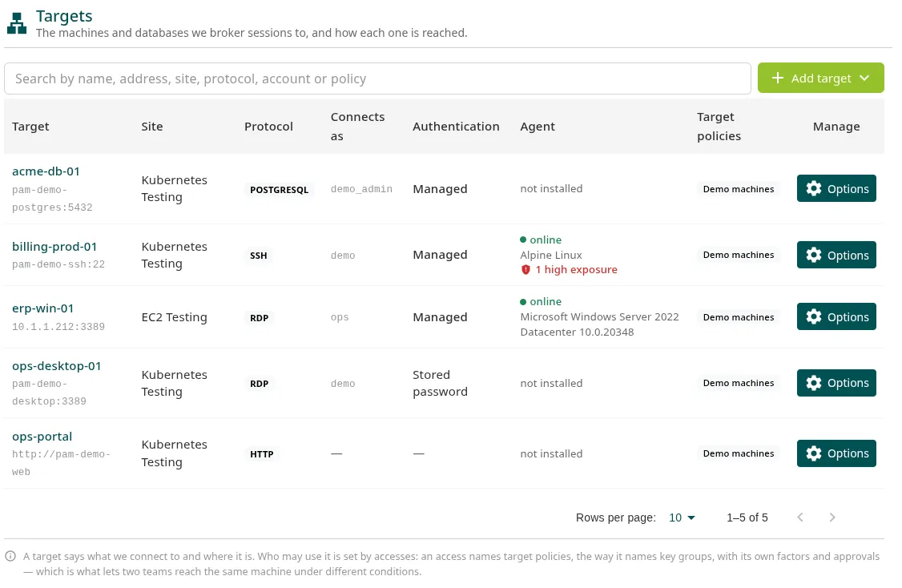902x588 pixels.
Task: Click the Authentication column header
Action: point(456,127)
